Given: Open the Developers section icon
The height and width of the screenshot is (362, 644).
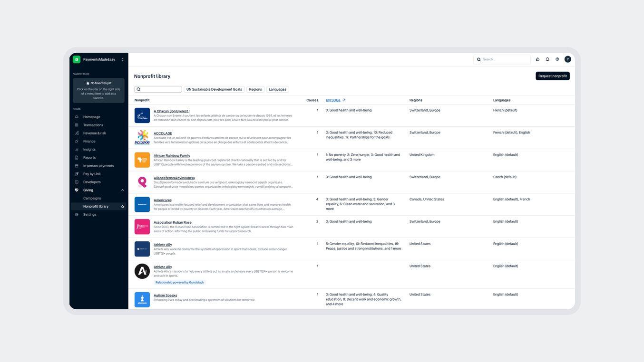Looking at the screenshot, I should [76, 181].
